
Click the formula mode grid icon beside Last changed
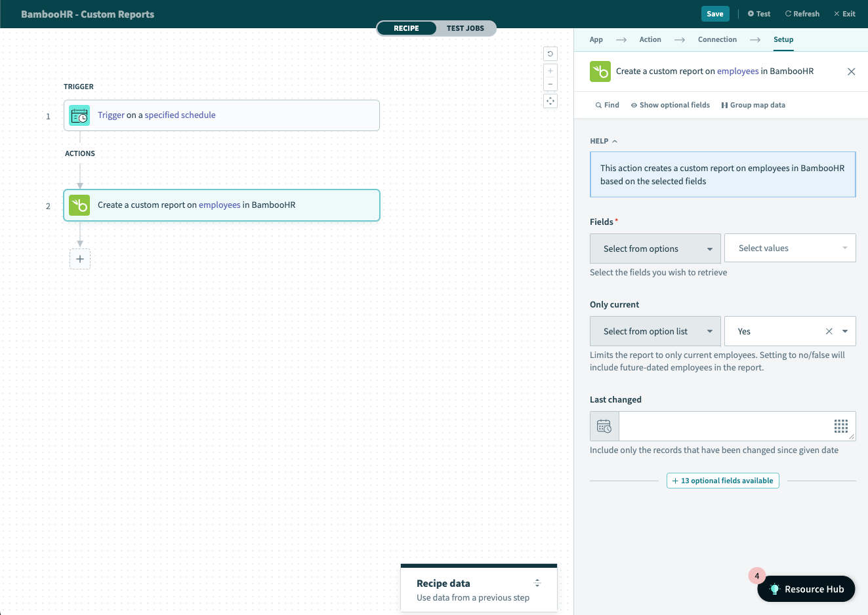click(840, 426)
